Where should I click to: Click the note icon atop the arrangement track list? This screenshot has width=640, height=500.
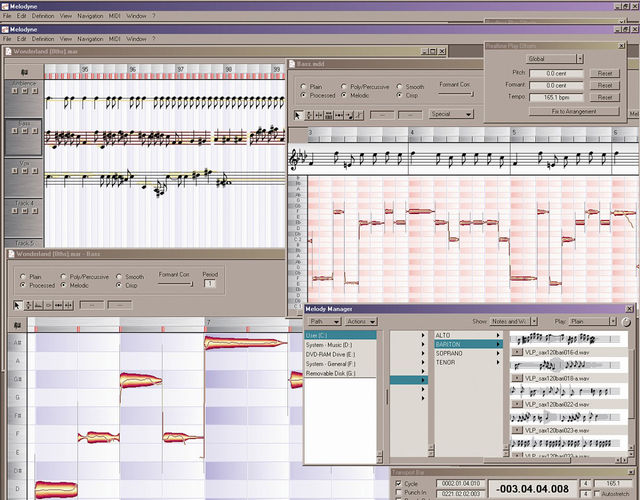[x=24, y=72]
